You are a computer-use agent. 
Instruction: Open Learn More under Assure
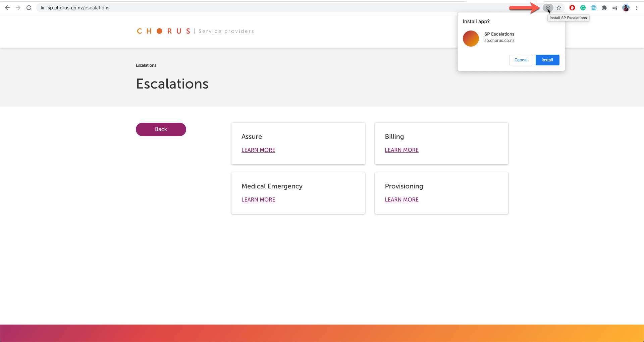pos(258,150)
